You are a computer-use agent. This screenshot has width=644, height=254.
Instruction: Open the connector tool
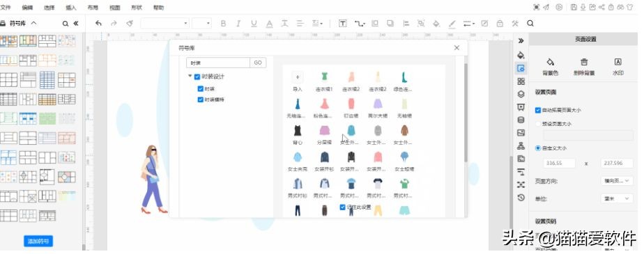coord(360,24)
